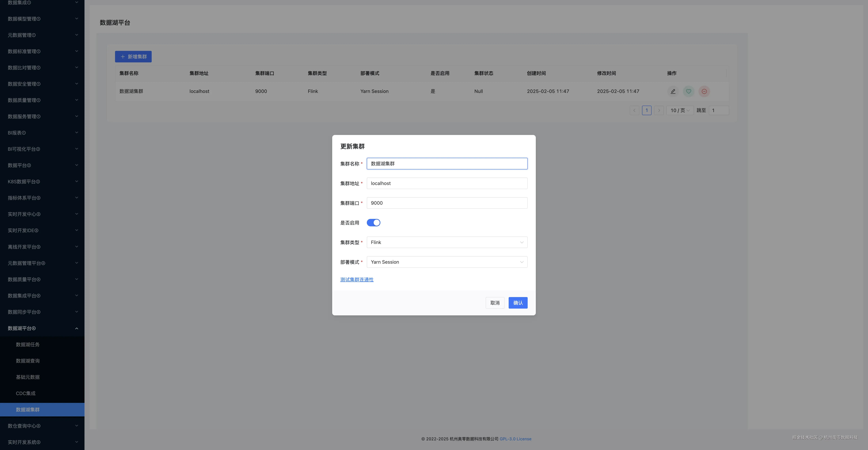Click the Yarn Session cell in table row

tap(374, 91)
